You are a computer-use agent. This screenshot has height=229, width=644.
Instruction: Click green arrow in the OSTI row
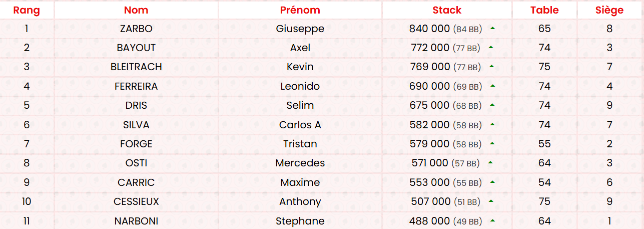tap(490, 163)
